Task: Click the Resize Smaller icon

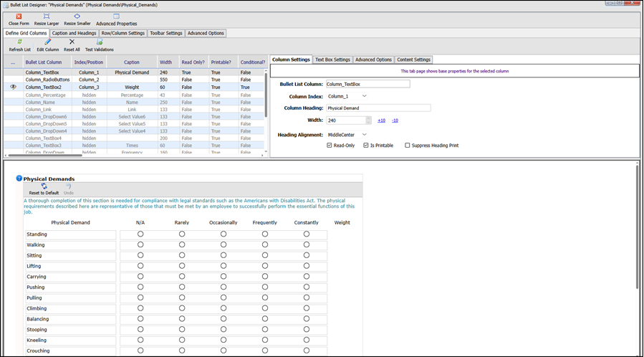Action: pyautogui.click(x=77, y=16)
